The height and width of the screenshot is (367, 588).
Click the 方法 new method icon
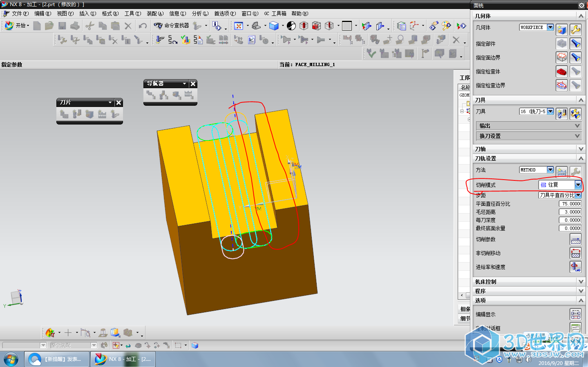(x=562, y=172)
